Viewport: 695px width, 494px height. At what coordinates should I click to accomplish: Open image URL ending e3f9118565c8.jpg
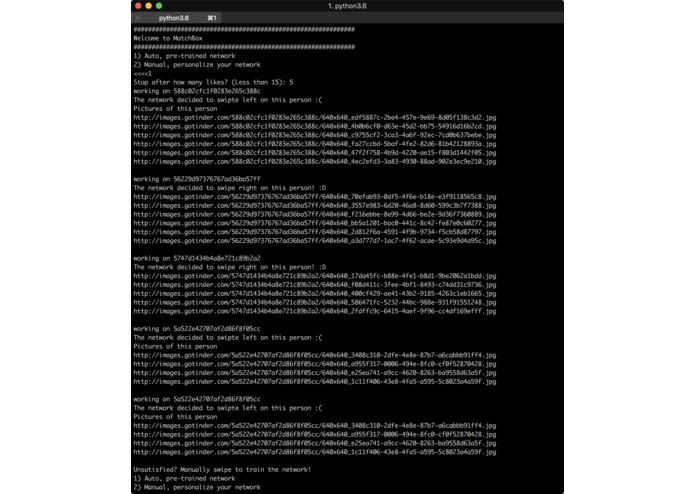pos(315,197)
